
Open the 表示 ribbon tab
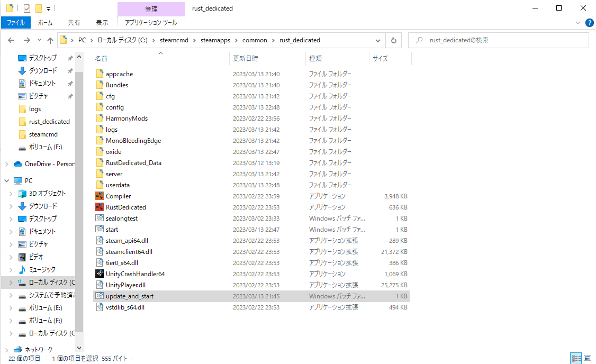pos(102,22)
